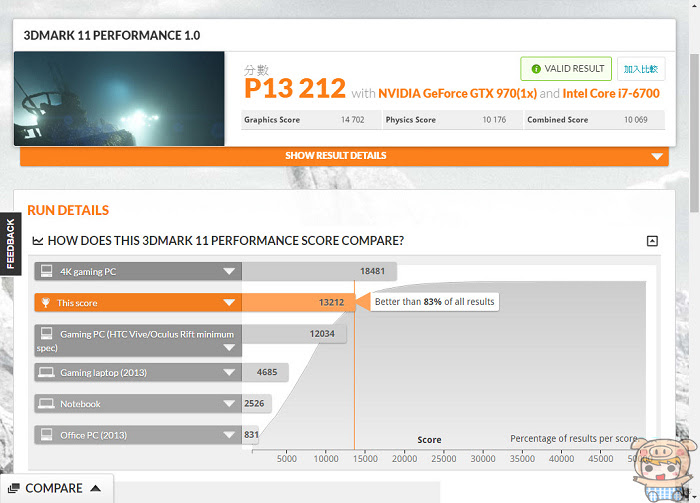The image size is (700, 503).
Task: Click the white arrow on the orange details bar
Action: (x=657, y=156)
